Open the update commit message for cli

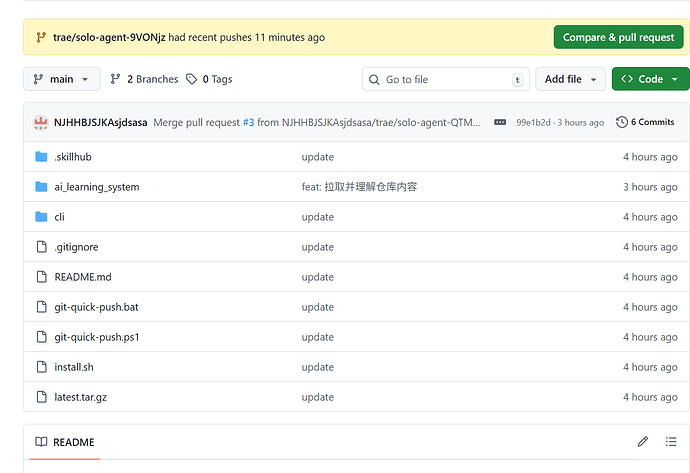pyautogui.click(x=318, y=217)
